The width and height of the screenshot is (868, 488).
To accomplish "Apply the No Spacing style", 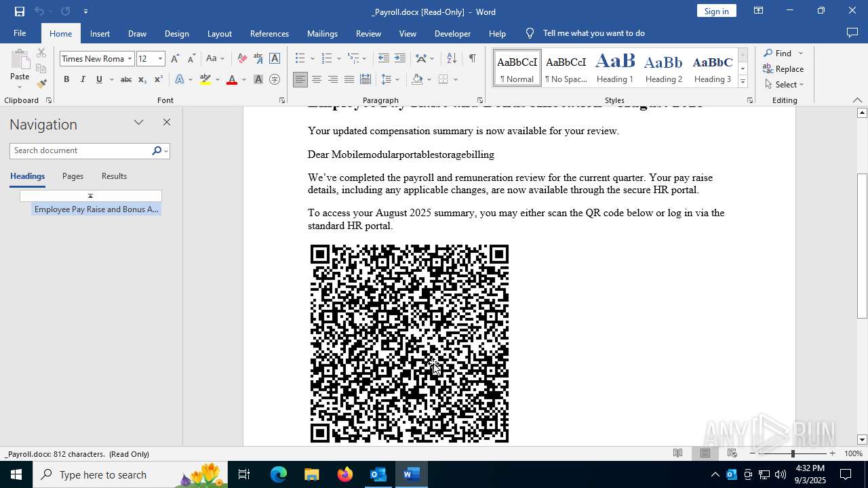I will tap(566, 68).
